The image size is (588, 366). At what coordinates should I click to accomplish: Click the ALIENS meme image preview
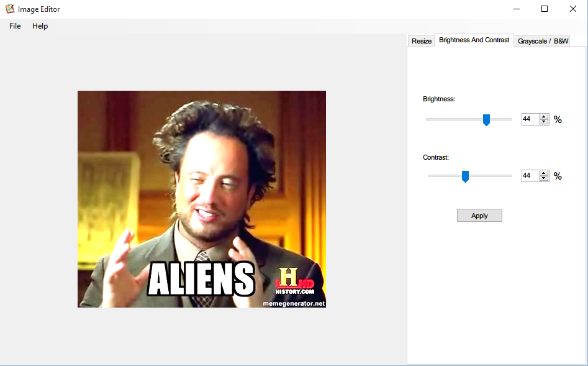(x=202, y=199)
